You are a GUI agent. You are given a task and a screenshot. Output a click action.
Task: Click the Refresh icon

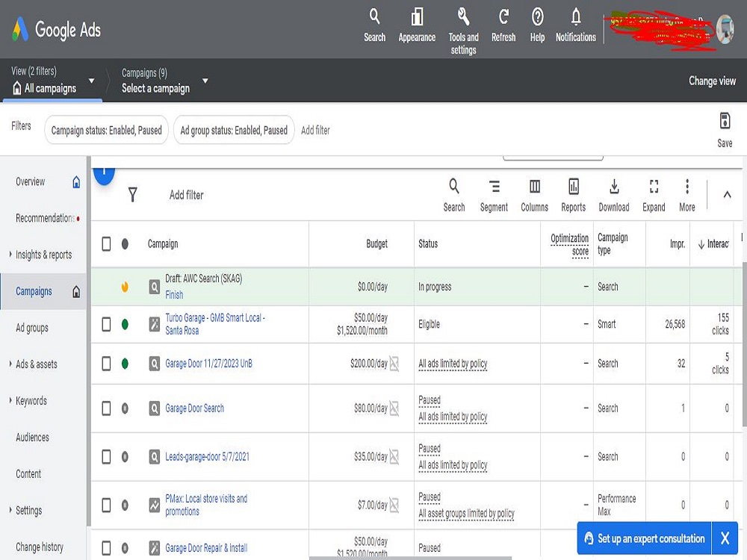coord(503,16)
